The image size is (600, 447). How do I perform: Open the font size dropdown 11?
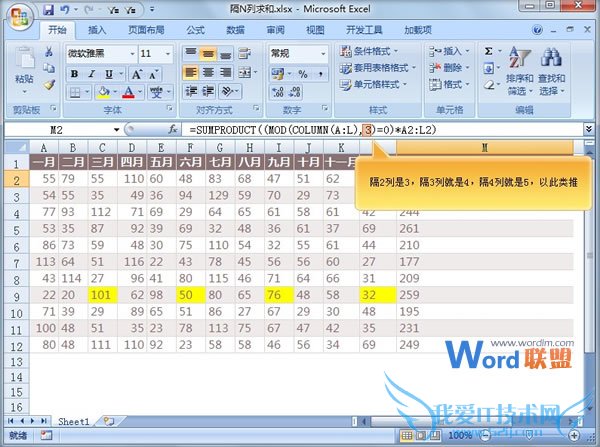(x=168, y=54)
